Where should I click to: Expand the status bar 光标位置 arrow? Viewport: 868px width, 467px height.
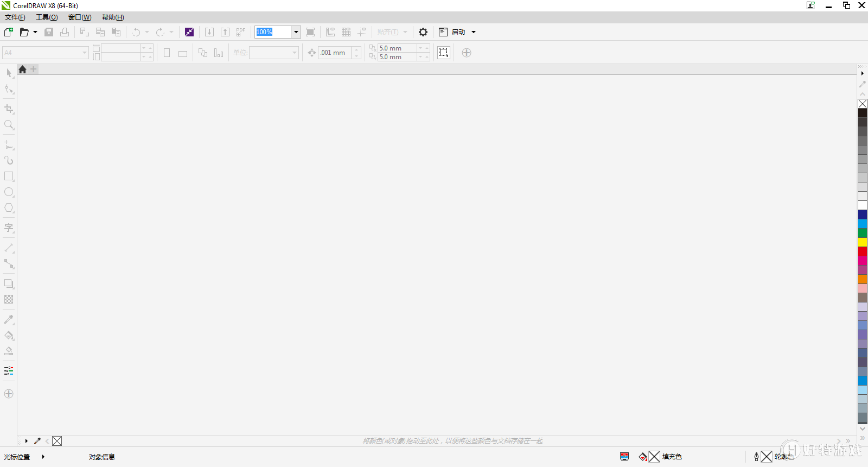pos(43,457)
